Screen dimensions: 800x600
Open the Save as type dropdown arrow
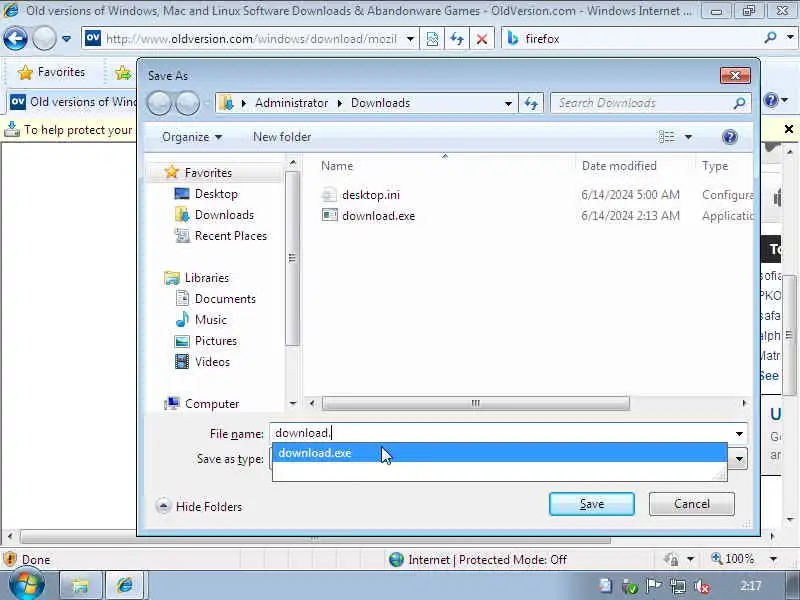739,459
